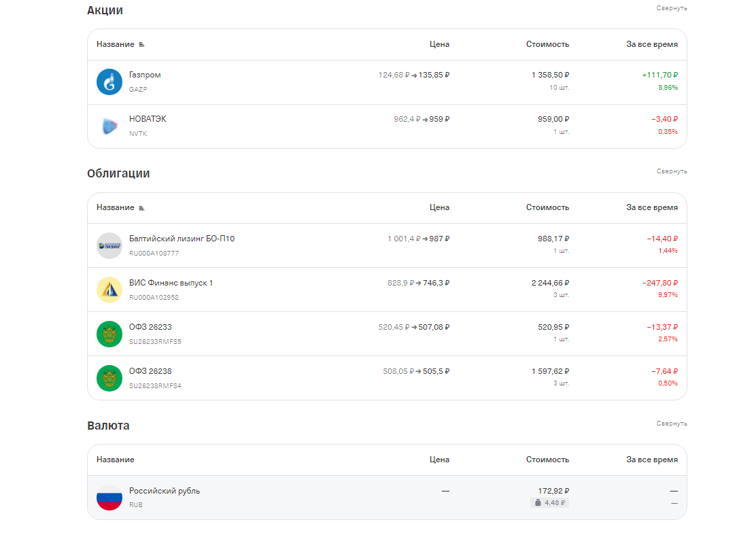This screenshot has width=756, height=552.
Task: Click the ОФЗ 26238 emblem icon
Action: coord(109,379)
